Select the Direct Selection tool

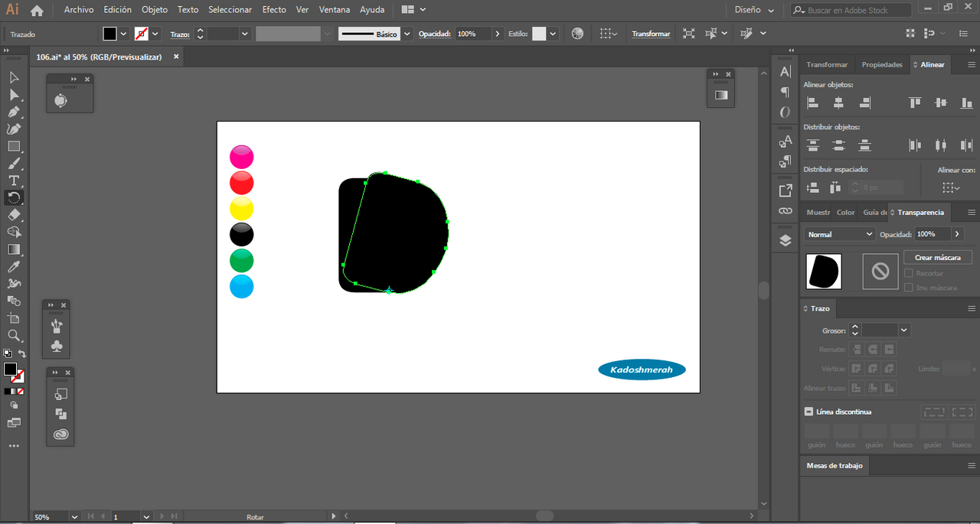[14, 95]
